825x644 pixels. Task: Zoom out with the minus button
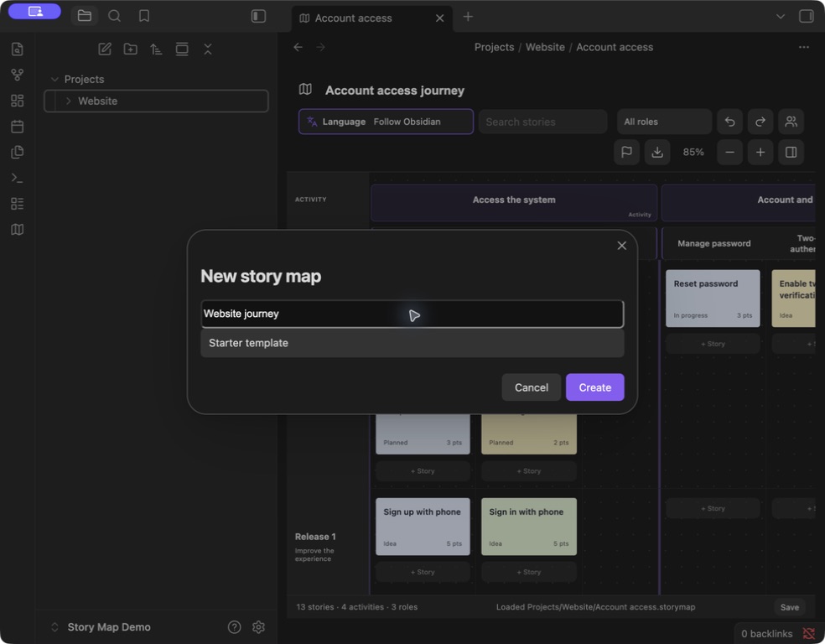pos(729,152)
